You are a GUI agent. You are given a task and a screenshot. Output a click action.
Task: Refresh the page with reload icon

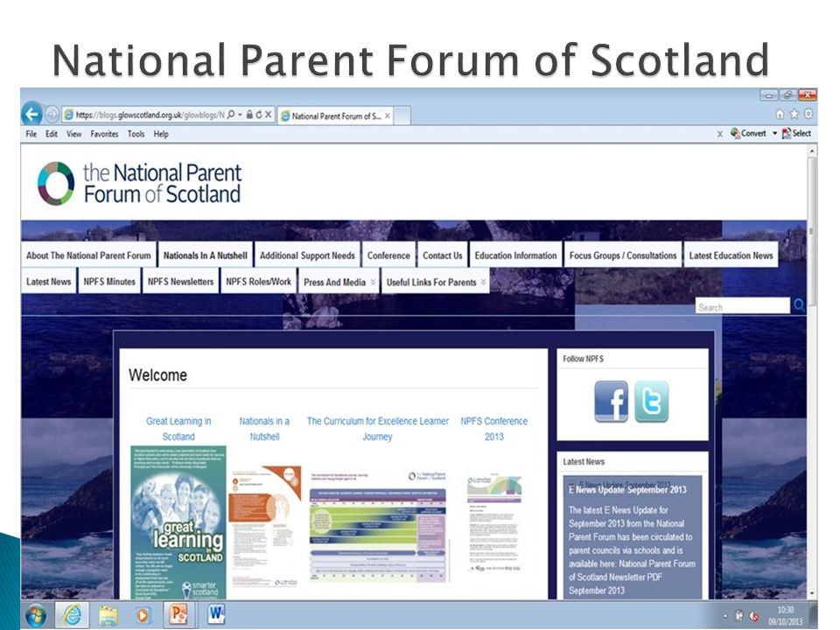click(x=259, y=115)
